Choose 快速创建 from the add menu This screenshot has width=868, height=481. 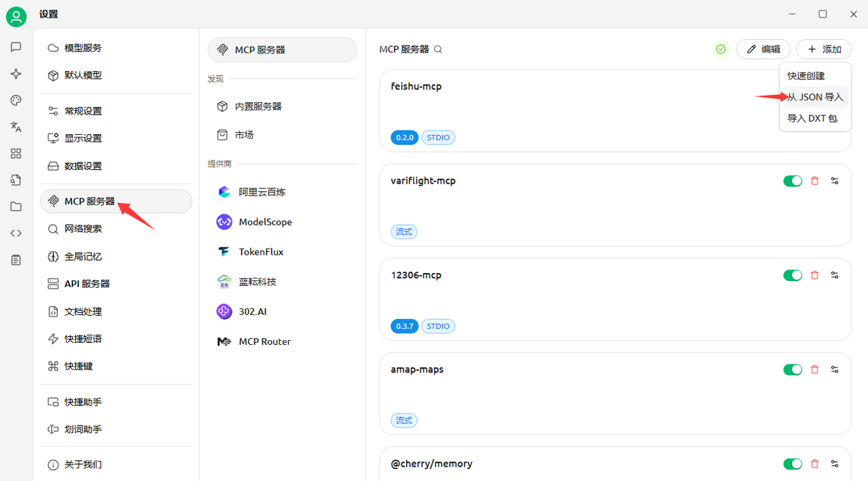814,76
